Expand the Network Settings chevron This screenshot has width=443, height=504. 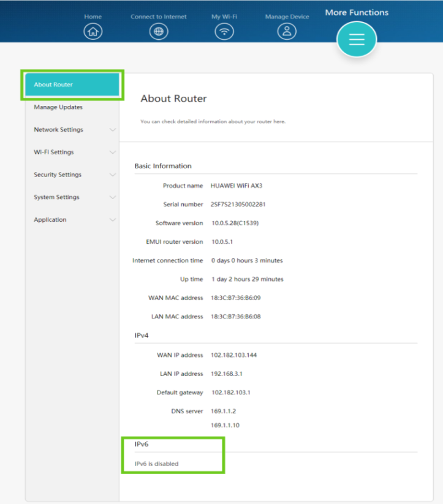[x=112, y=130]
